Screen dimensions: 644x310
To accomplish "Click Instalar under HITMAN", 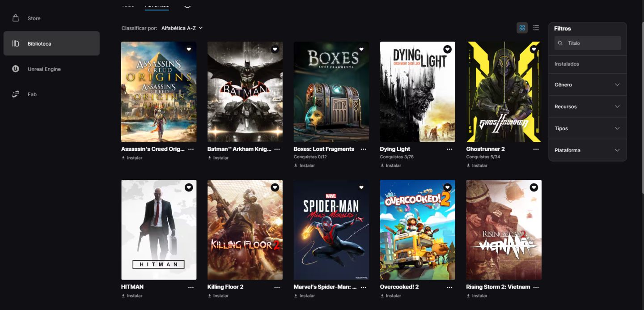I will click(x=132, y=296).
